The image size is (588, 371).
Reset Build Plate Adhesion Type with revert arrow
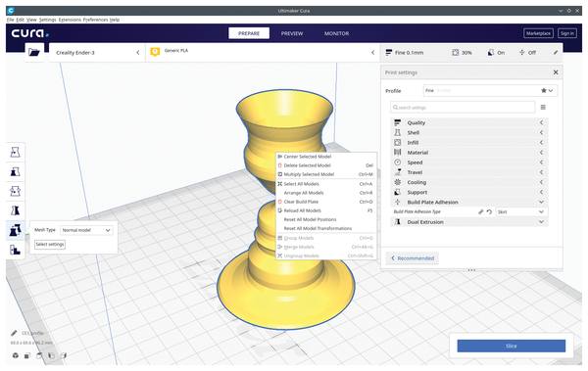(x=489, y=212)
